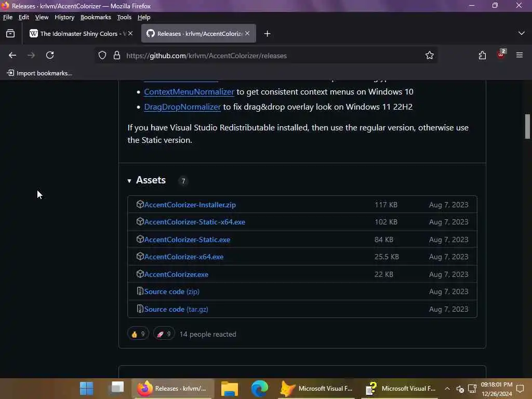The height and width of the screenshot is (399, 532).
Task: Open Windows Start menu
Action: (87, 389)
